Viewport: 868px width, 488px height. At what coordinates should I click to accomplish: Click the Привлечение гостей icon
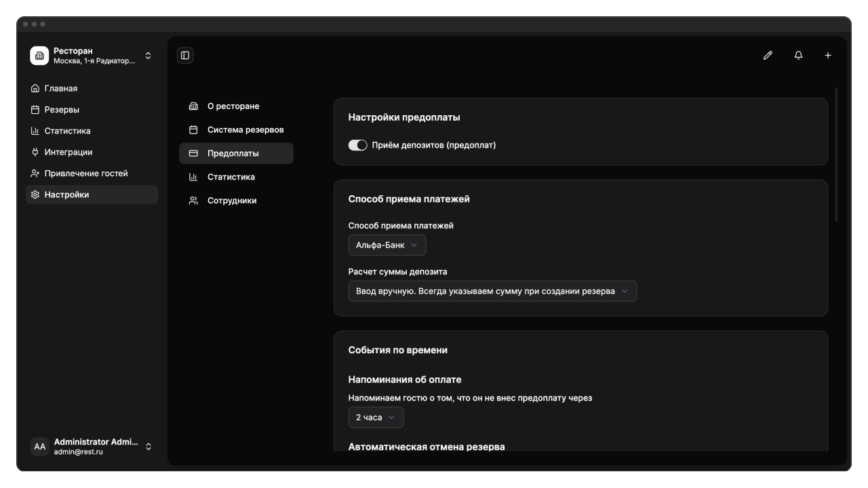tap(35, 174)
